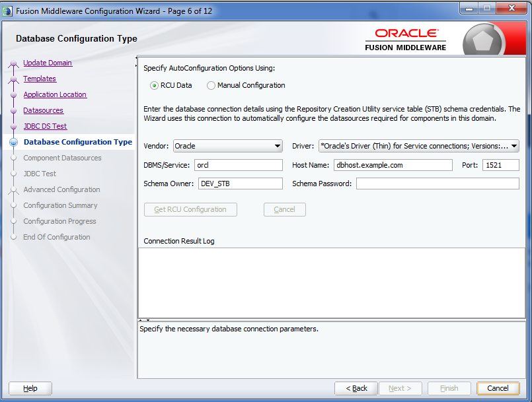Focus the Host Name text field
This screenshot has height=402, width=532.
coord(393,165)
